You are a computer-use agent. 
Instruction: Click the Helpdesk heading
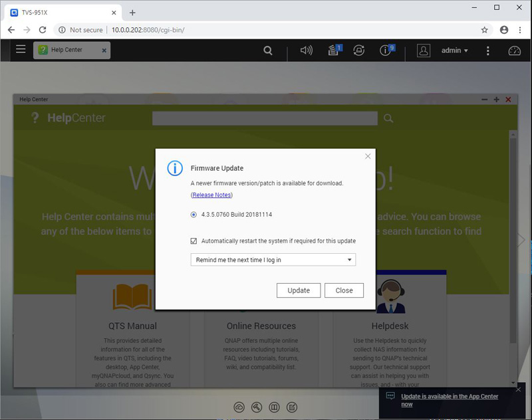pos(390,326)
